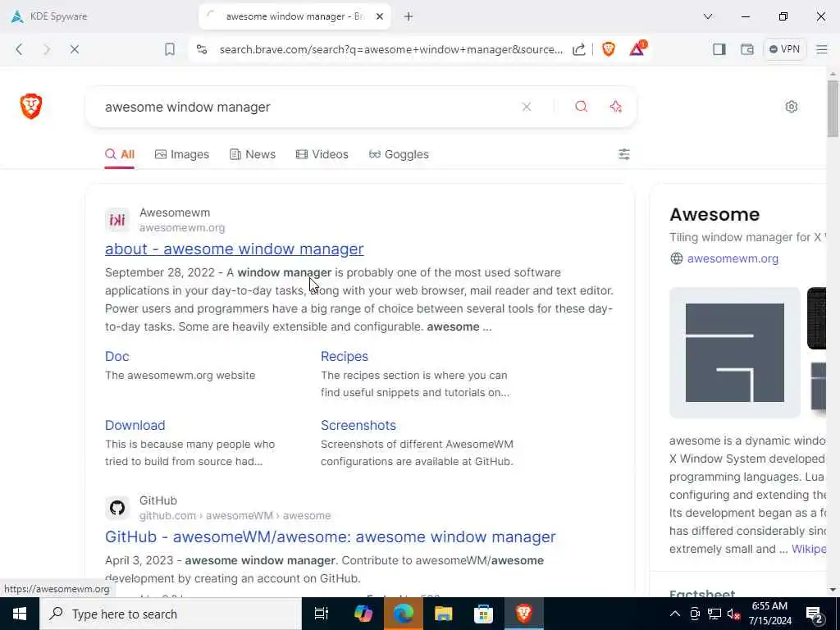The width and height of the screenshot is (840, 630).
Task: Select the All results tab
Action: (120, 154)
